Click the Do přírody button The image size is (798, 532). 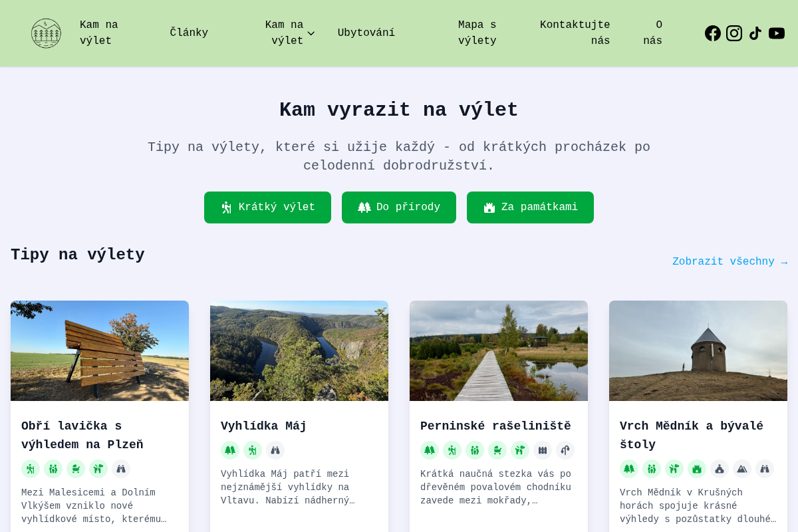tap(399, 207)
